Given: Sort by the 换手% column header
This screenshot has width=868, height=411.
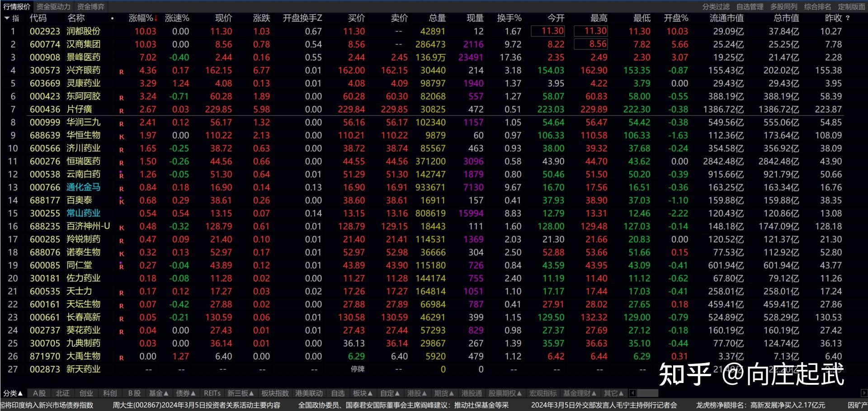Looking at the screenshot, I should pyautogui.click(x=509, y=18).
